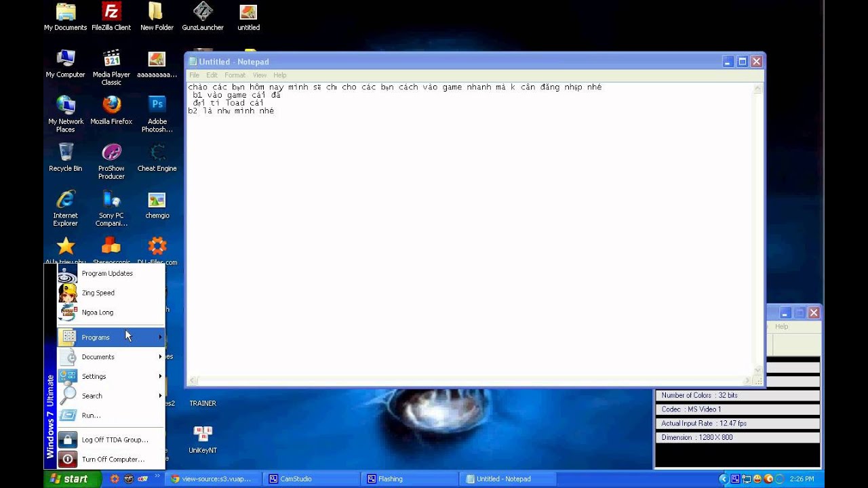
Task: Open Program Updates in Start menu
Action: coord(111,273)
